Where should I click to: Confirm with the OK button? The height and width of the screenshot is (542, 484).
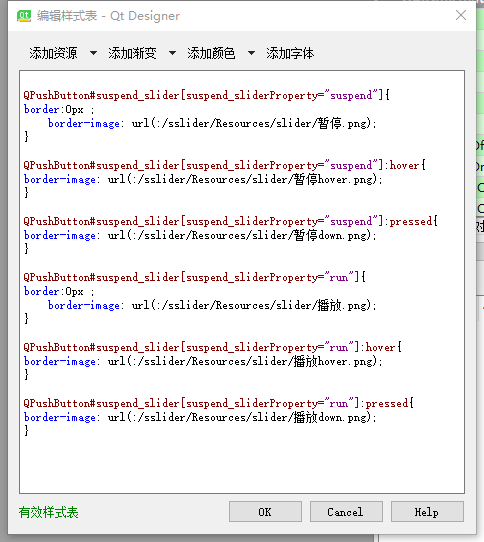(265, 512)
